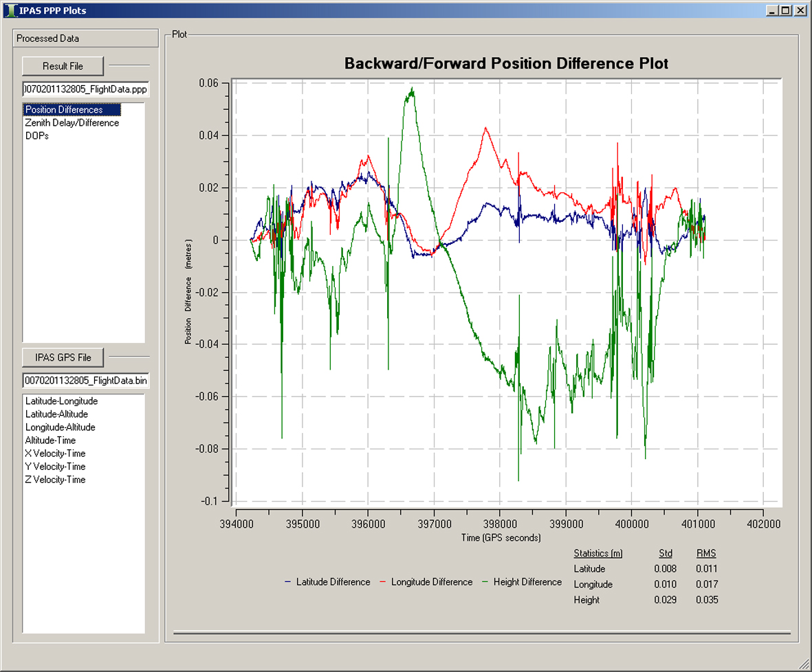The height and width of the screenshot is (672, 812).
Task: Select Zenith Delay/Difference plot option
Action: pos(72,123)
